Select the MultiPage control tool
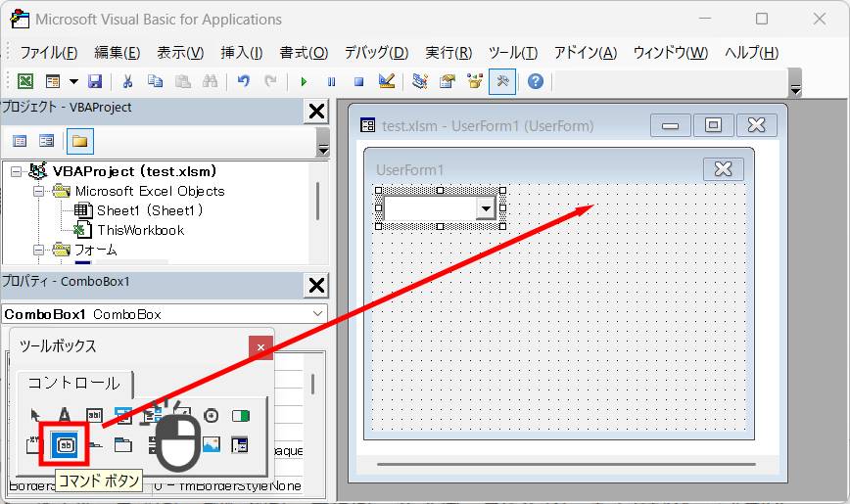 (x=123, y=445)
